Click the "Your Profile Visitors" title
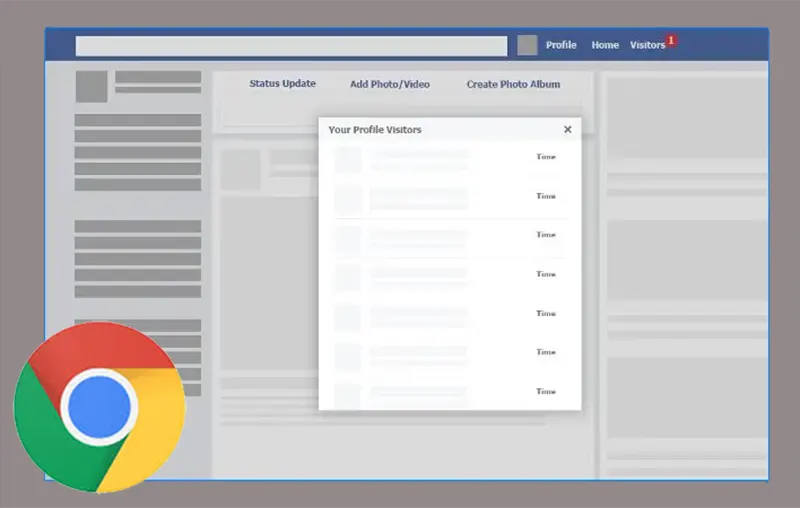 [x=375, y=130]
